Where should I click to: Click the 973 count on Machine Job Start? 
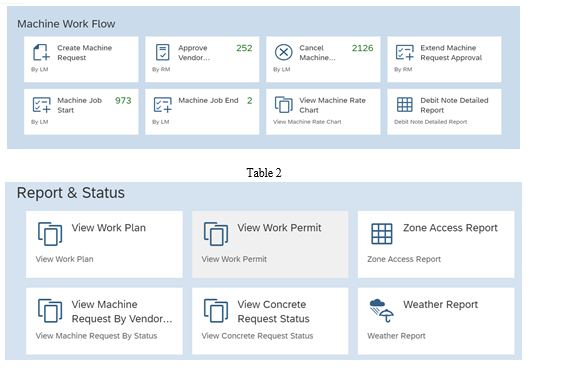pos(123,101)
